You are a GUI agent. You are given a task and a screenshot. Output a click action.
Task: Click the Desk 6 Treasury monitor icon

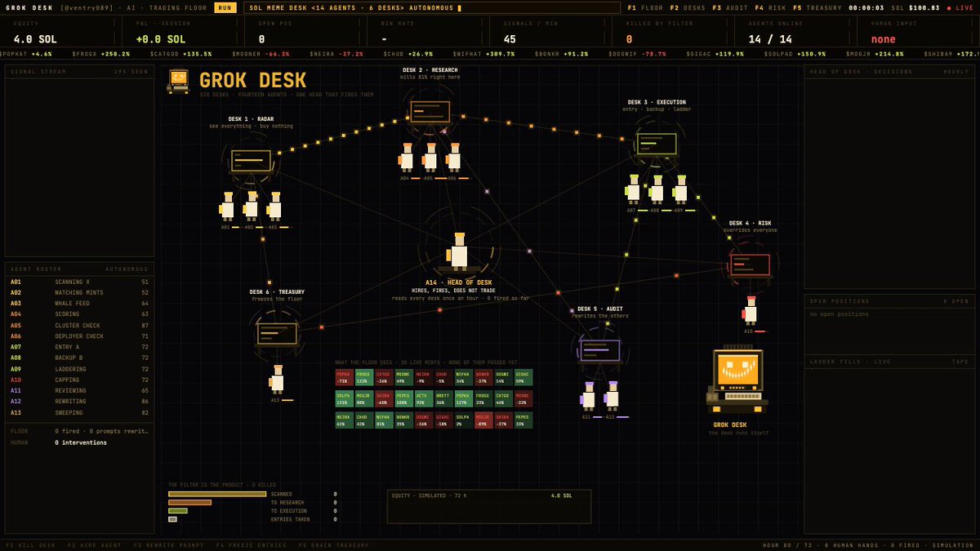pos(277,333)
